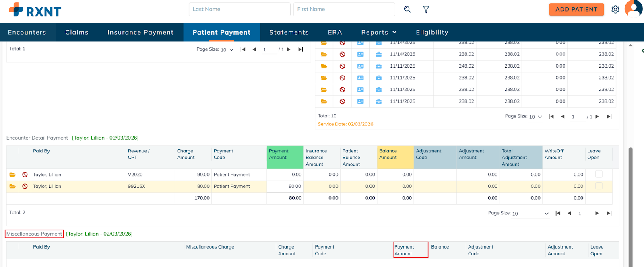Open folder icon for the V2020 row
The width and height of the screenshot is (644, 267).
[x=12, y=175]
